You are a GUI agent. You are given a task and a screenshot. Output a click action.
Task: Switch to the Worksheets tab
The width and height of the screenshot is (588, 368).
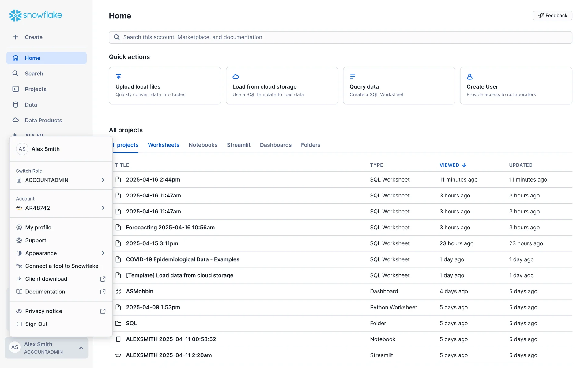pos(164,145)
